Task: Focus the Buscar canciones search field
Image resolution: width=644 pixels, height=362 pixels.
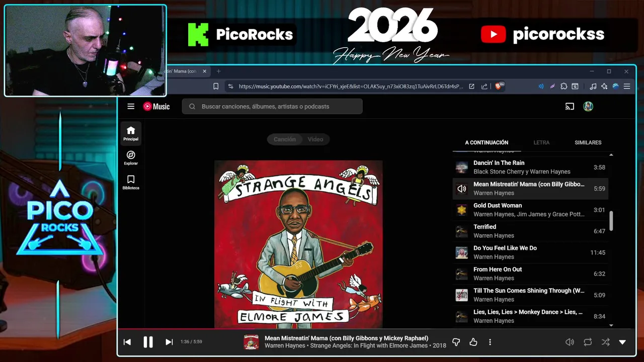Action: (272, 107)
